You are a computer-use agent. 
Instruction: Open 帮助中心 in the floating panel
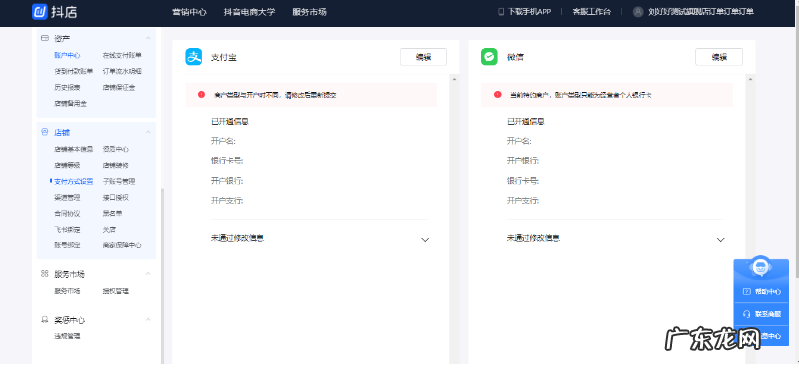click(x=767, y=292)
